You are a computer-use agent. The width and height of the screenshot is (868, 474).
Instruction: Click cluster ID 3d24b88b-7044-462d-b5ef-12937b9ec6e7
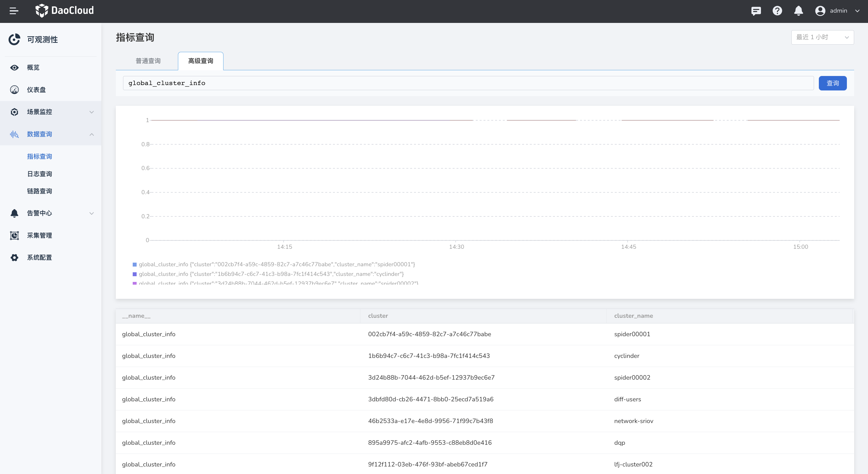431,378
